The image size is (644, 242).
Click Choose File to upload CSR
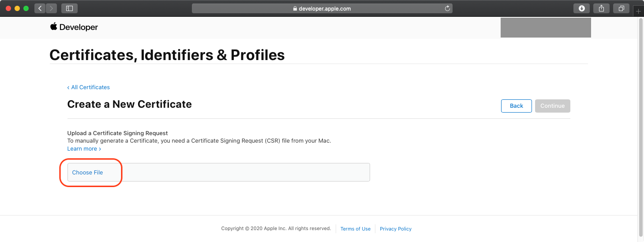tap(87, 173)
